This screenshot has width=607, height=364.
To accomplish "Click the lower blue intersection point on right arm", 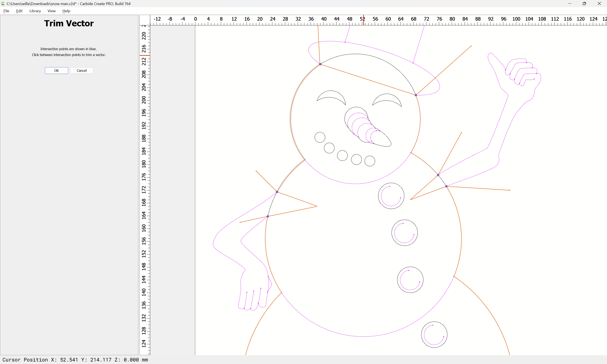I will [x=446, y=186].
